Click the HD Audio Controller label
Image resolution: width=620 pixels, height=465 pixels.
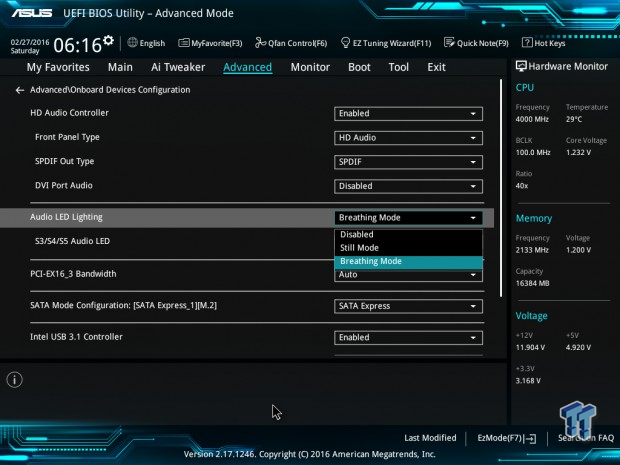[x=69, y=113]
